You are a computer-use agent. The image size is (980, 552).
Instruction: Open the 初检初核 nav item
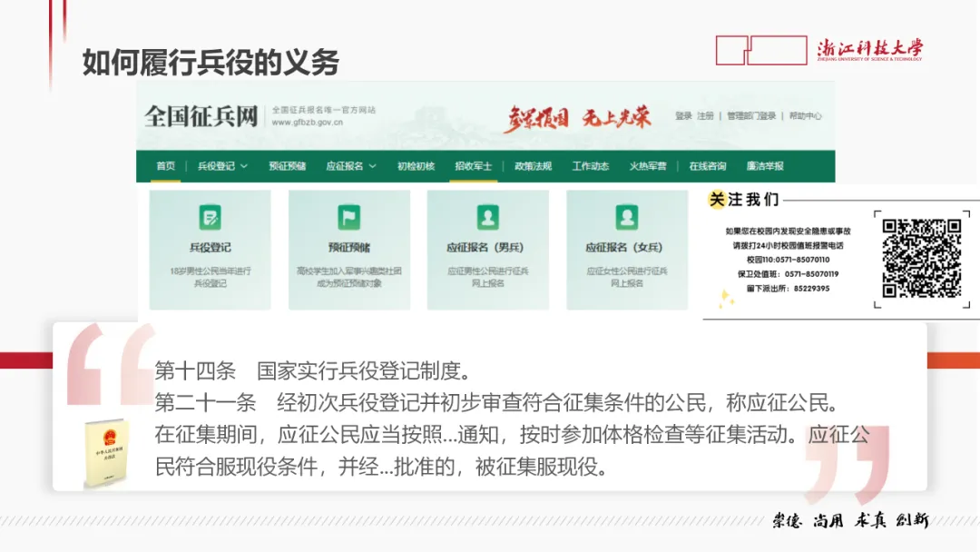tap(416, 166)
